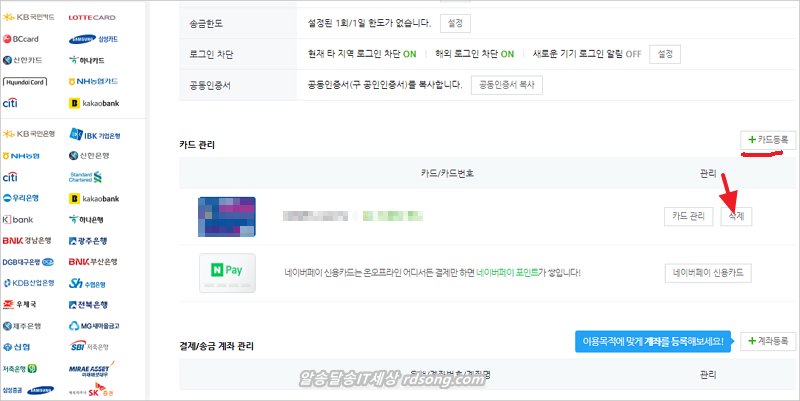Click the kakaobank card logo
The height and width of the screenshot is (401, 800).
coord(94,103)
